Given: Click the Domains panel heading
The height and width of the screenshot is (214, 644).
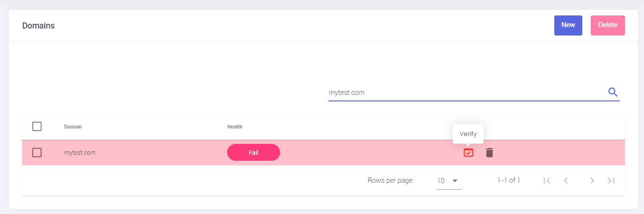Looking at the screenshot, I should tap(38, 26).
